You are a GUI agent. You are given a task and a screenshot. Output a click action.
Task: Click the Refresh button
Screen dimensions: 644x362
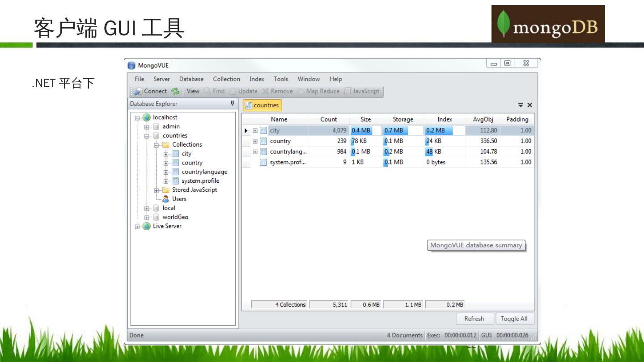[474, 319]
